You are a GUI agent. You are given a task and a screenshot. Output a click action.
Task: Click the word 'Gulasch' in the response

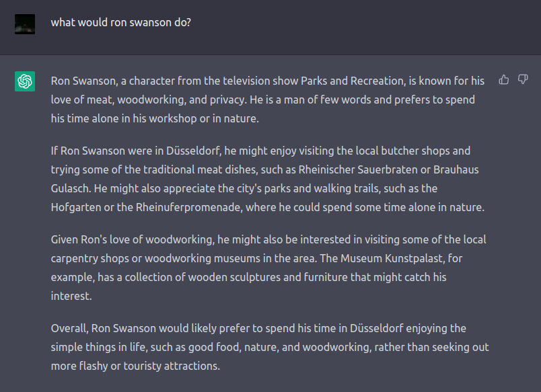(x=71, y=188)
